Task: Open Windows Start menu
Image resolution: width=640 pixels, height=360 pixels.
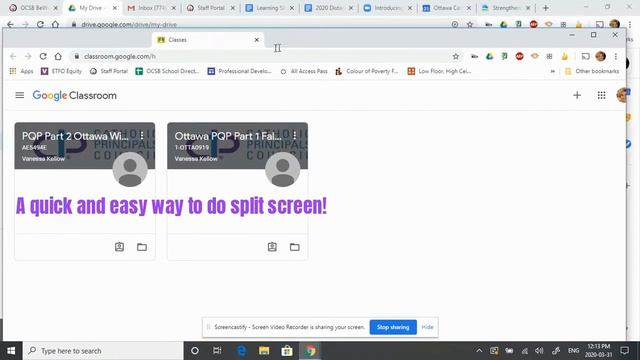Action: (x=11, y=351)
